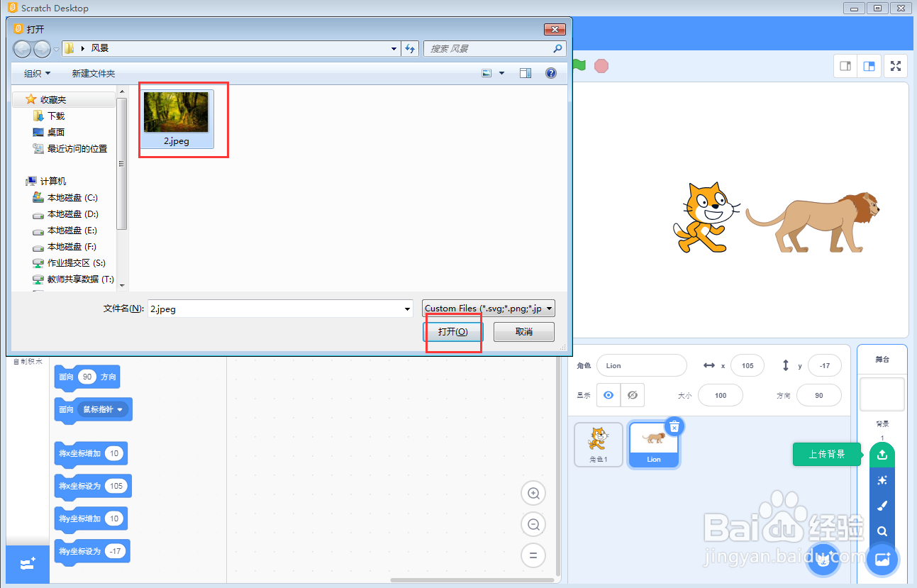Image resolution: width=917 pixels, height=588 pixels.
Task: Open the Custom Files type dropdown
Action: pyautogui.click(x=488, y=309)
